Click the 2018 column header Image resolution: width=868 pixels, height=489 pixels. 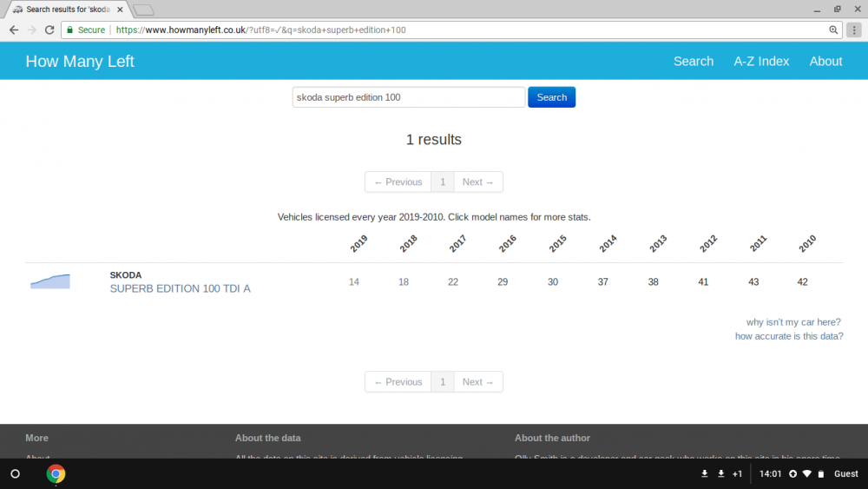pos(409,244)
